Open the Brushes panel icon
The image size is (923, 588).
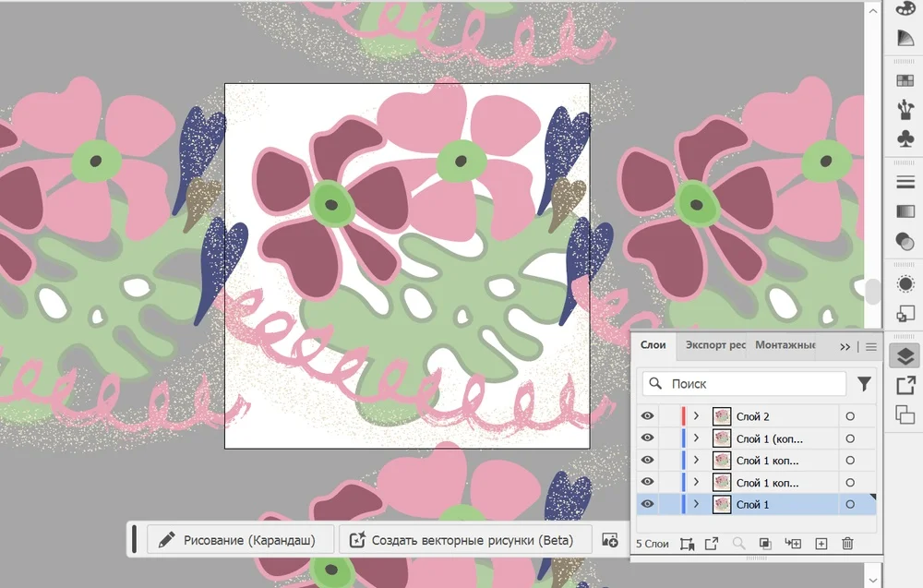pyautogui.click(x=905, y=110)
